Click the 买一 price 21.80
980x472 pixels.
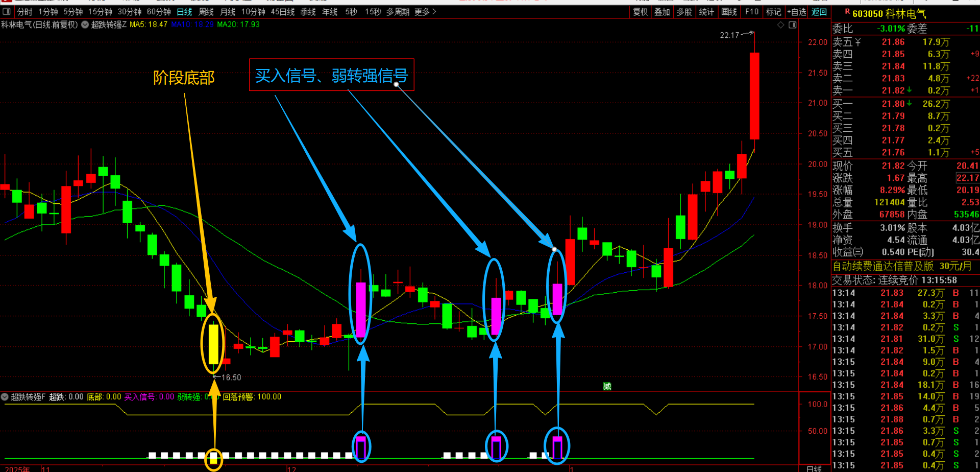click(x=893, y=104)
